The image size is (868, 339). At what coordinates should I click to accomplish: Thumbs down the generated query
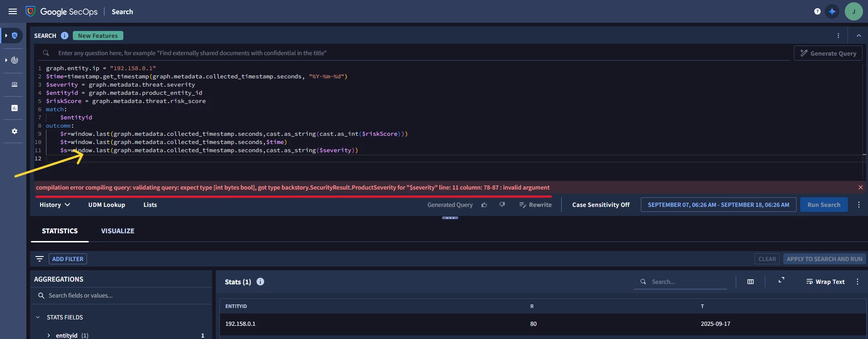coord(502,205)
